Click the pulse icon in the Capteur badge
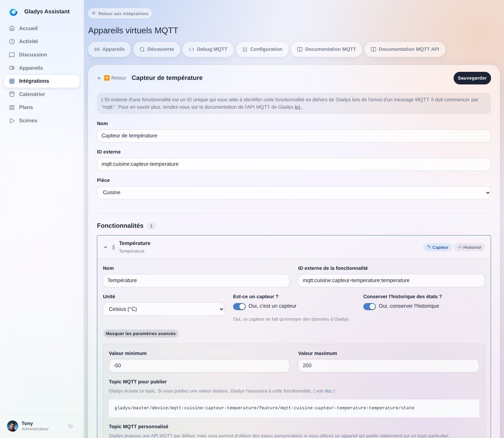Screen dimensions: 504x438 (x=429, y=247)
